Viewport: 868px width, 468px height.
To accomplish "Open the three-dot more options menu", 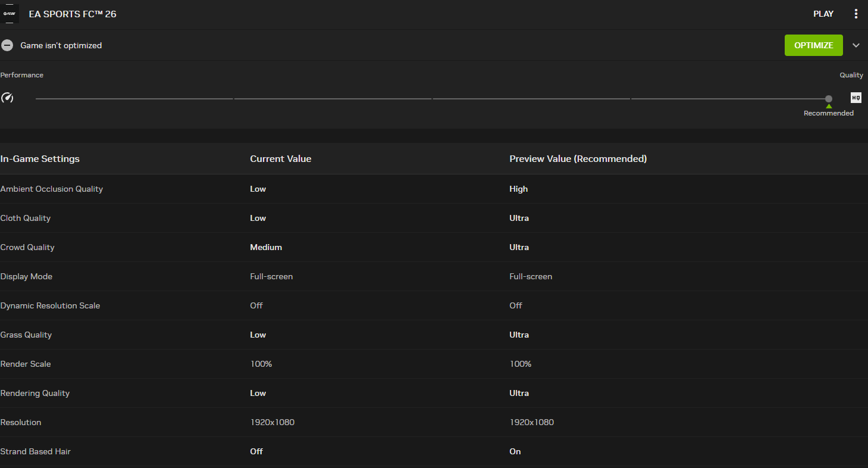I will point(856,14).
